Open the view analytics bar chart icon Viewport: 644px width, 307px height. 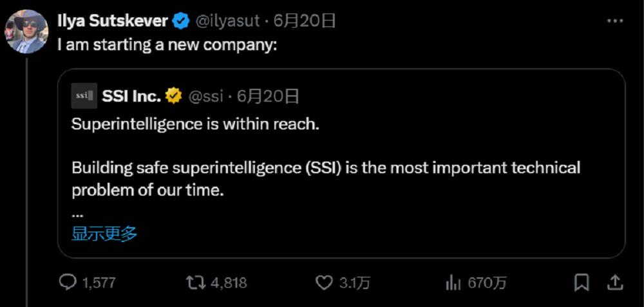(x=453, y=282)
